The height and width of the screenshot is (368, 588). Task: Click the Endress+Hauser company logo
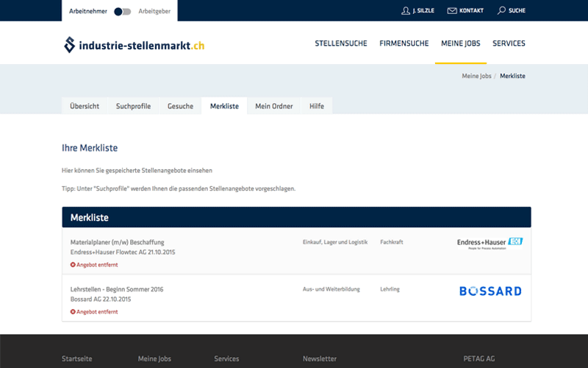click(x=490, y=244)
